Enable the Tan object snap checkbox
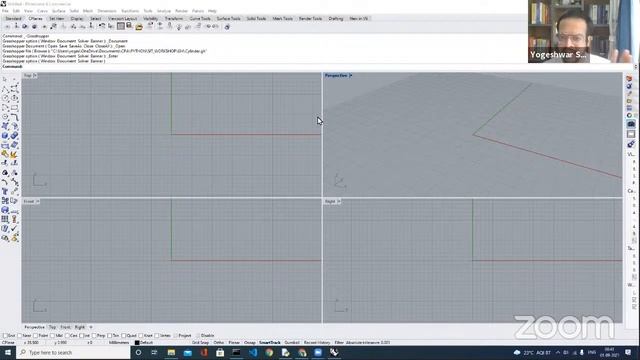 coord(109,336)
